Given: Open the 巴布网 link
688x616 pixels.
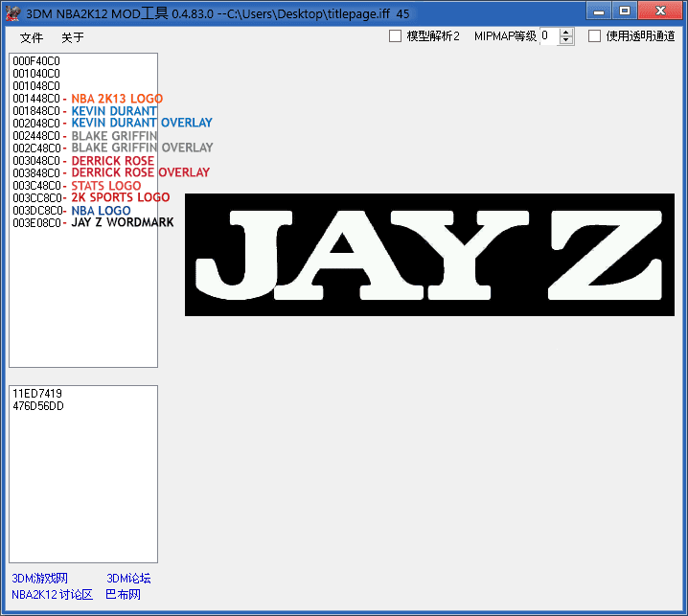Looking at the screenshot, I should point(123,595).
